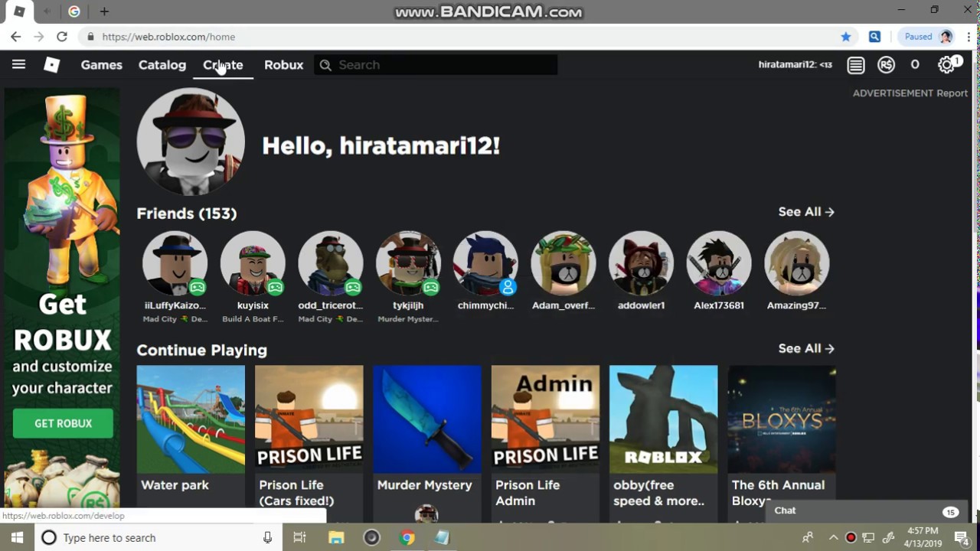Open friend addowler1 avatar
This screenshot has height=551, width=980.
(642, 263)
